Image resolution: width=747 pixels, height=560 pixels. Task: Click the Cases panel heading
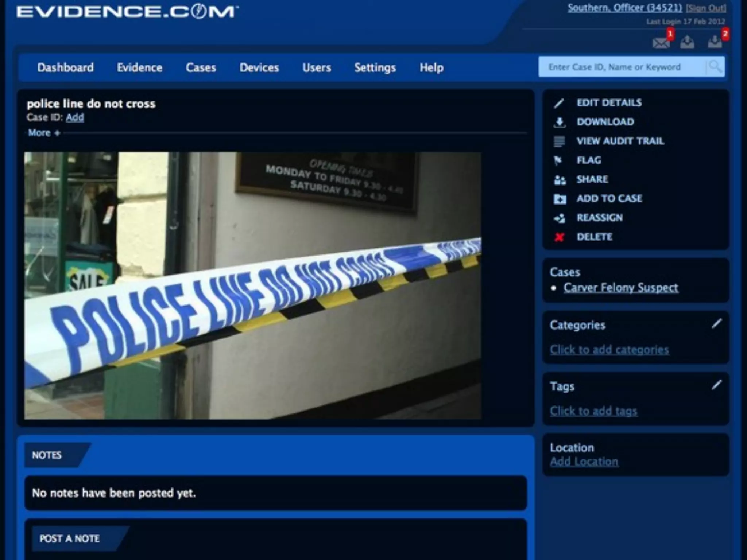pos(565,272)
